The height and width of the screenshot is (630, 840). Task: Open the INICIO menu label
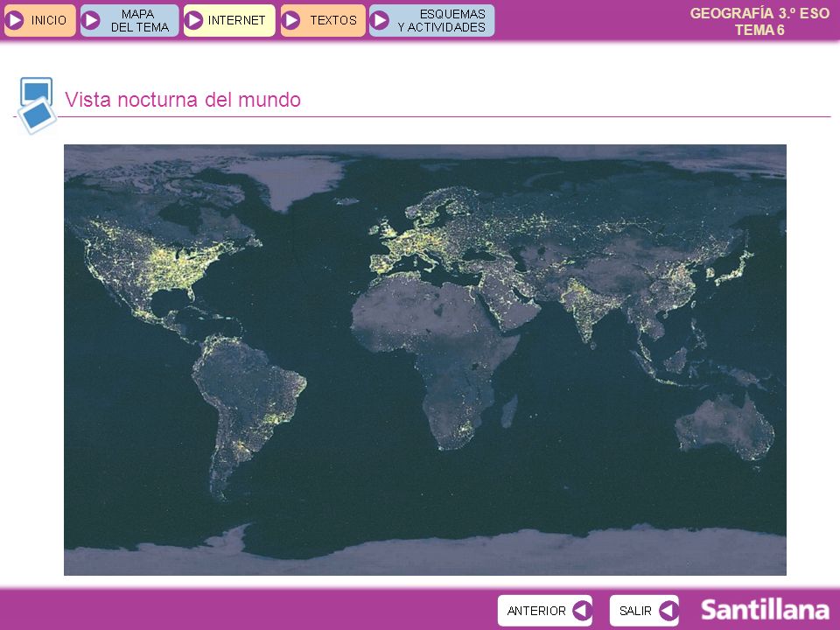[x=49, y=20]
